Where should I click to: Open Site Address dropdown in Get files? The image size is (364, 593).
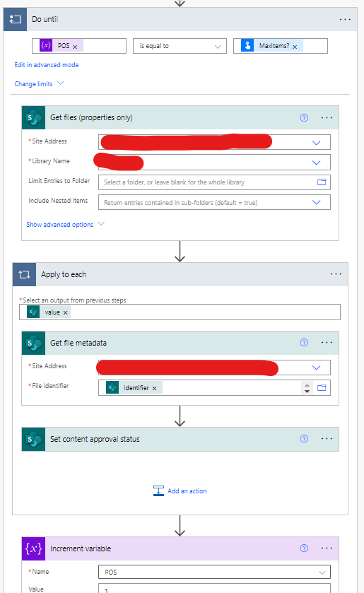(x=317, y=143)
